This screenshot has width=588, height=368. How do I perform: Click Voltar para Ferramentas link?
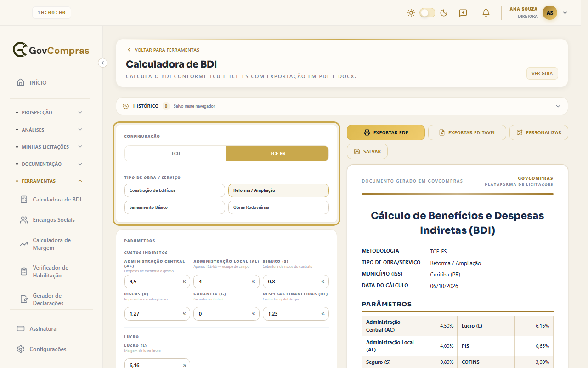pos(163,50)
